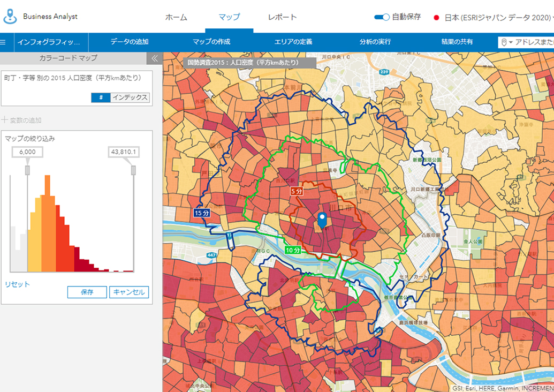The height and width of the screenshot is (392, 554).
Task: Open the 日本 data source dropdown
Action: pyautogui.click(x=495, y=17)
